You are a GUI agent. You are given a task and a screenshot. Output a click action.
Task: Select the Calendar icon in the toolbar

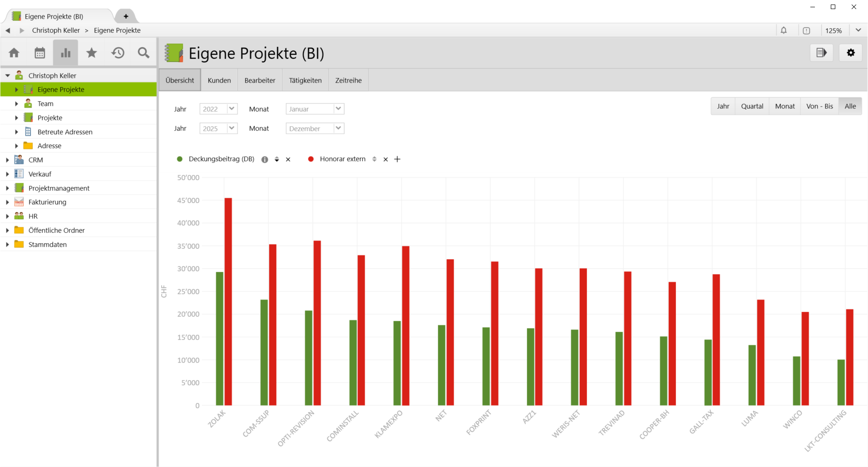(39, 53)
